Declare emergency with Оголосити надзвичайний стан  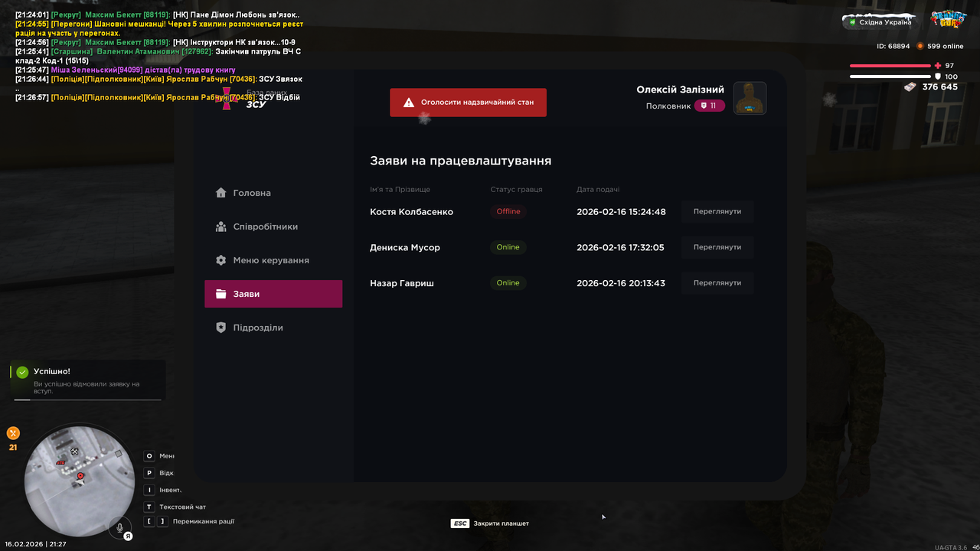[468, 102]
